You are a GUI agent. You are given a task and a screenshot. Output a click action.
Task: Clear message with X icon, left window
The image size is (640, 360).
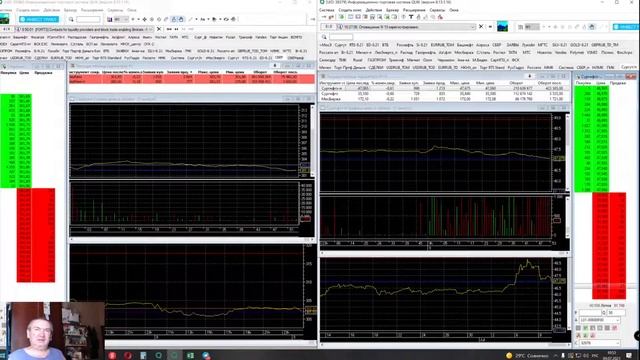(159, 29)
